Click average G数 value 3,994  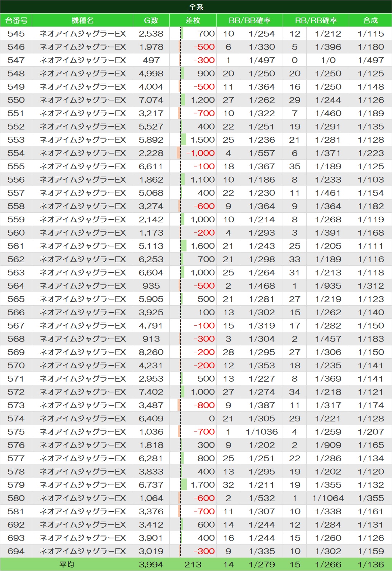point(151,565)
